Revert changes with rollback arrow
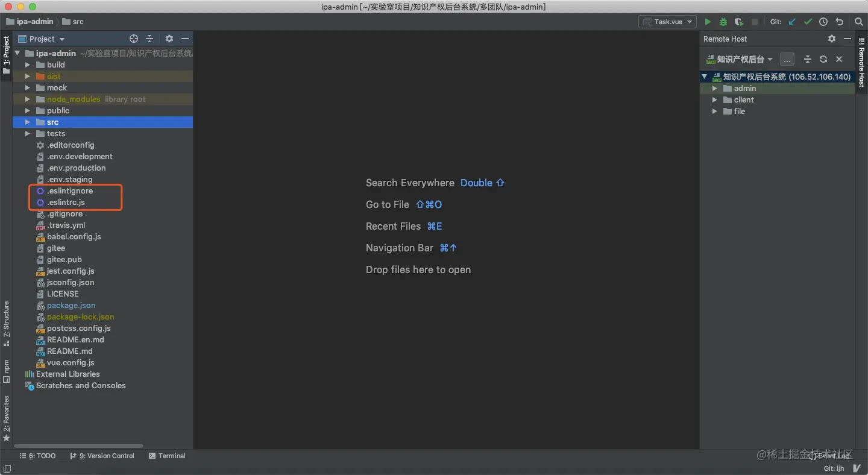The height and width of the screenshot is (475, 868). (x=839, y=22)
